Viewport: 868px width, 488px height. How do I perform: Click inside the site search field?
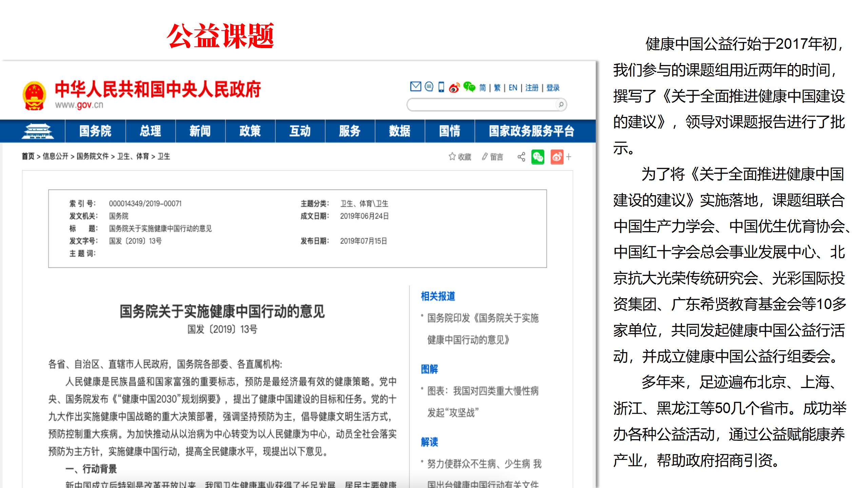click(x=481, y=105)
